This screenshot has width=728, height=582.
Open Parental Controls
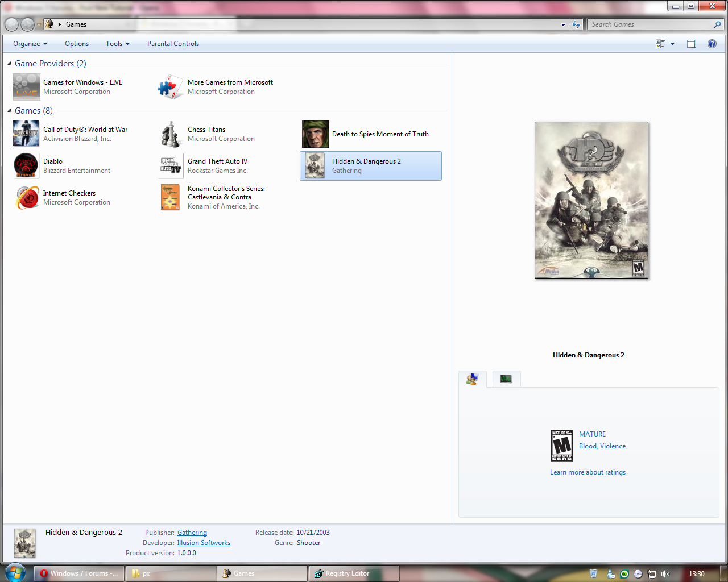tap(173, 43)
